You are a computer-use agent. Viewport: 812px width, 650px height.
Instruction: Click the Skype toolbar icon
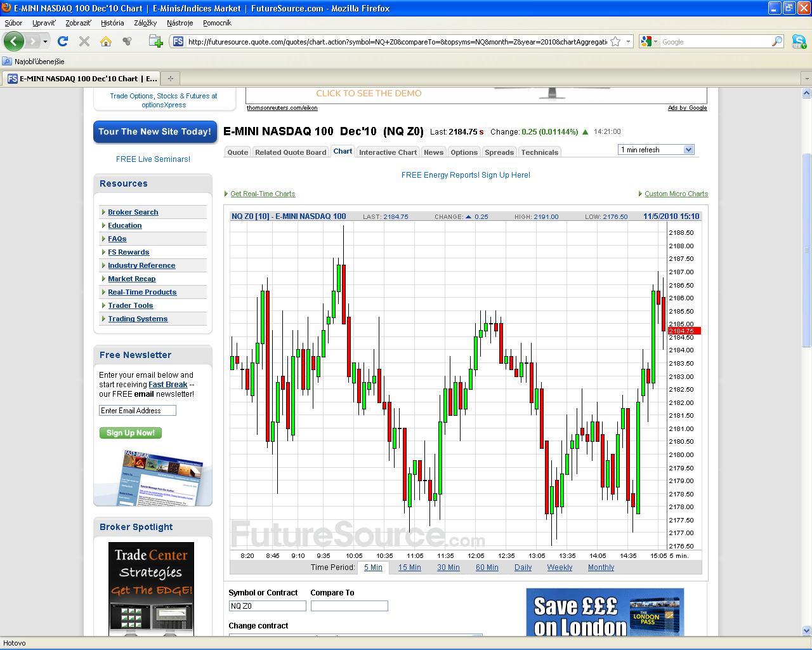click(799, 42)
